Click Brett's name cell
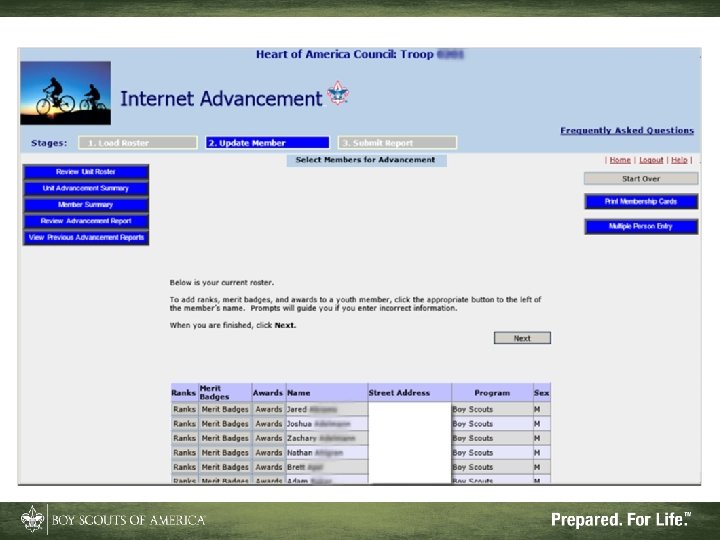 [x=327, y=467]
